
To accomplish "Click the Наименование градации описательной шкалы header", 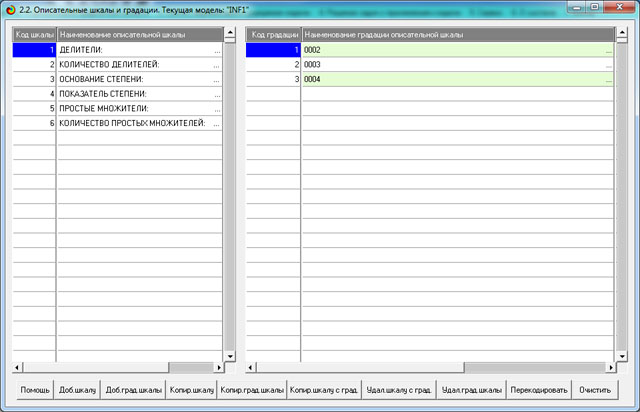I will point(455,33).
